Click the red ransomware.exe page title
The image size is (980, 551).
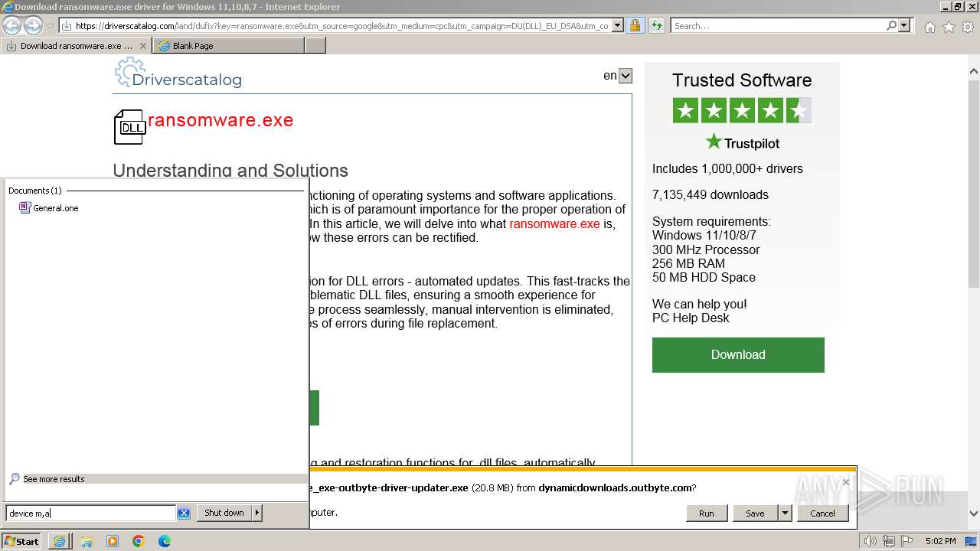pos(220,120)
